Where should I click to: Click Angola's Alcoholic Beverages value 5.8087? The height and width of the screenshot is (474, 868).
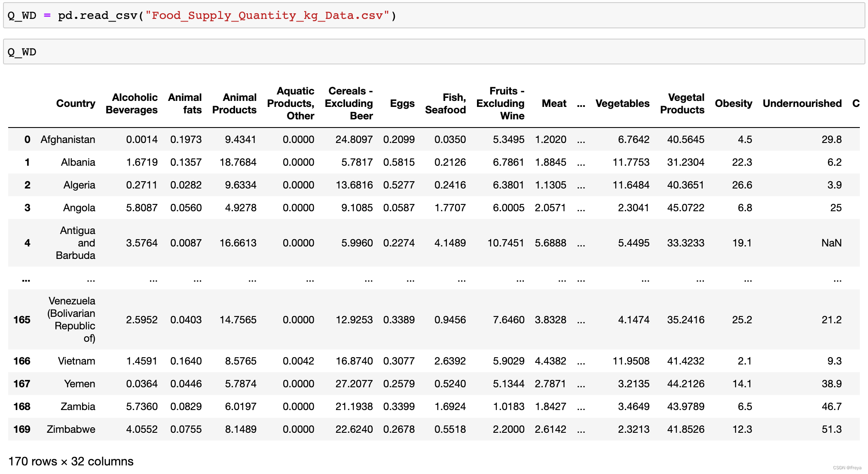click(142, 208)
